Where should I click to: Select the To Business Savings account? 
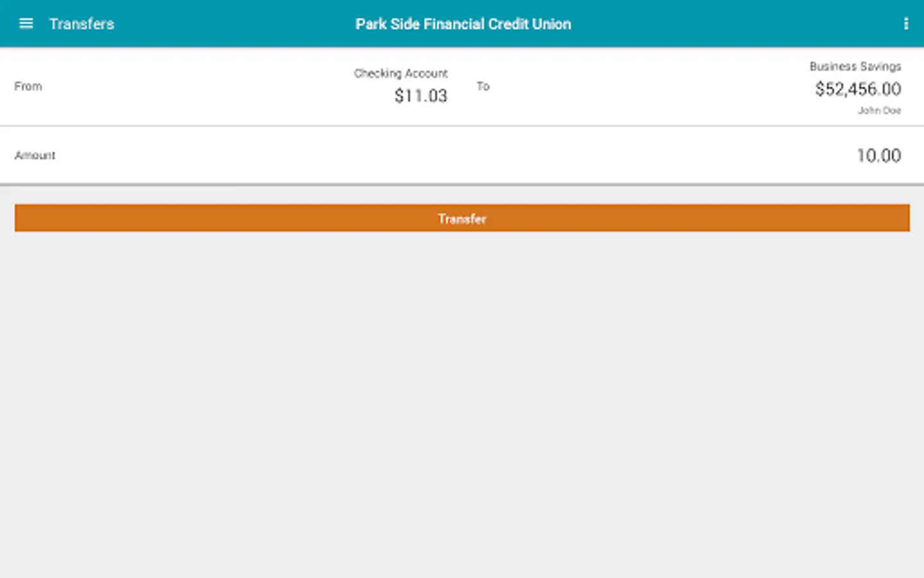click(693, 87)
